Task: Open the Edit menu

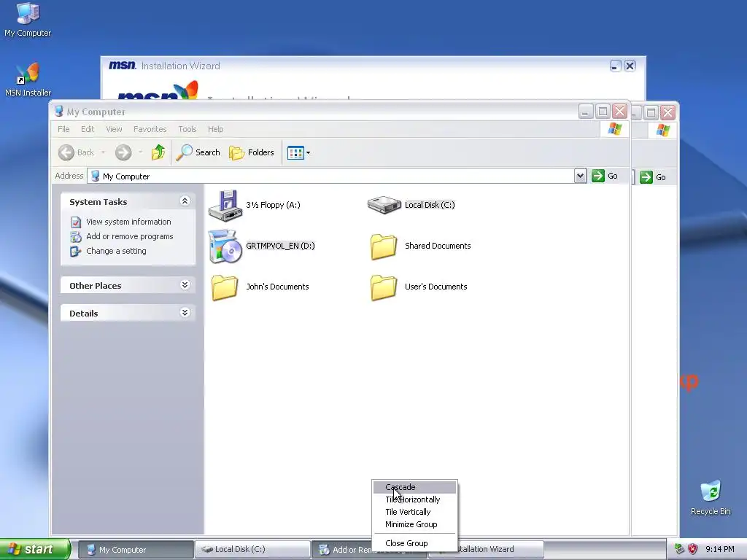Action: point(88,129)
